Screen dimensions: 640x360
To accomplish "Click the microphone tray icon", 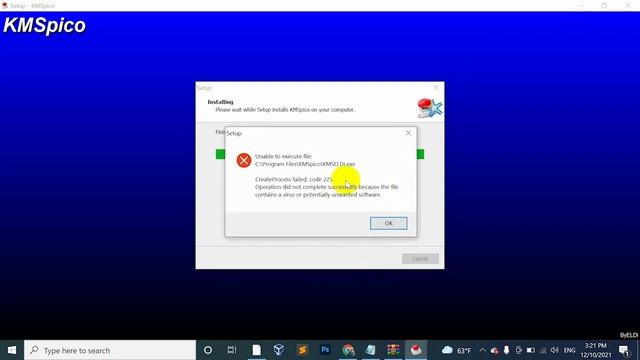I will pyautogui.click(x=506, y=350).
